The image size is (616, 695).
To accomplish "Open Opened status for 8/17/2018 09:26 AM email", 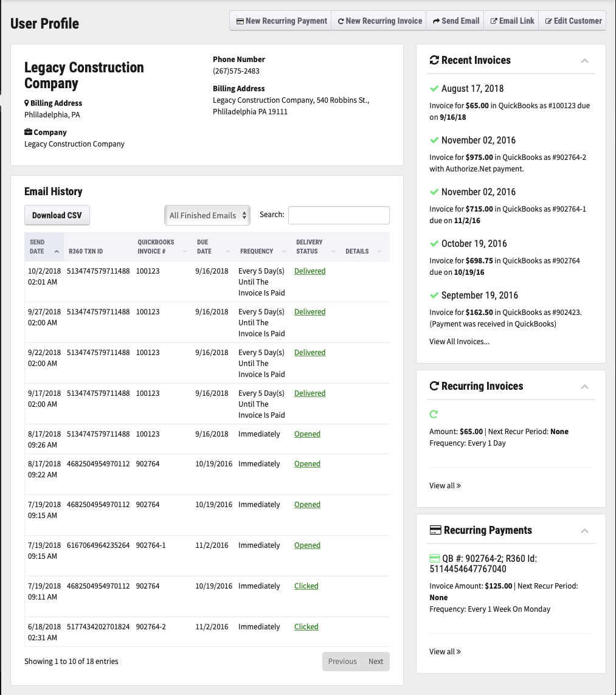I will point(307,434).
